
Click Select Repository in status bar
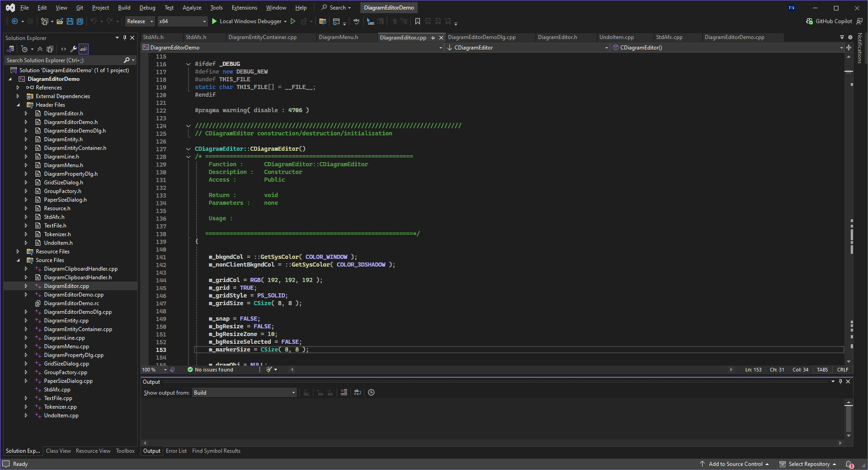pos(808,464)
